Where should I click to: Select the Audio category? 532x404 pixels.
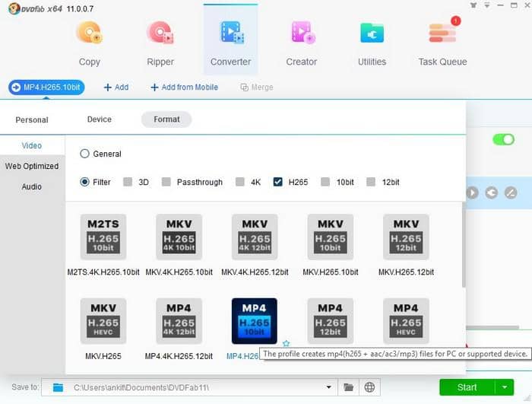pyautogui.click(x=32, y=186)
